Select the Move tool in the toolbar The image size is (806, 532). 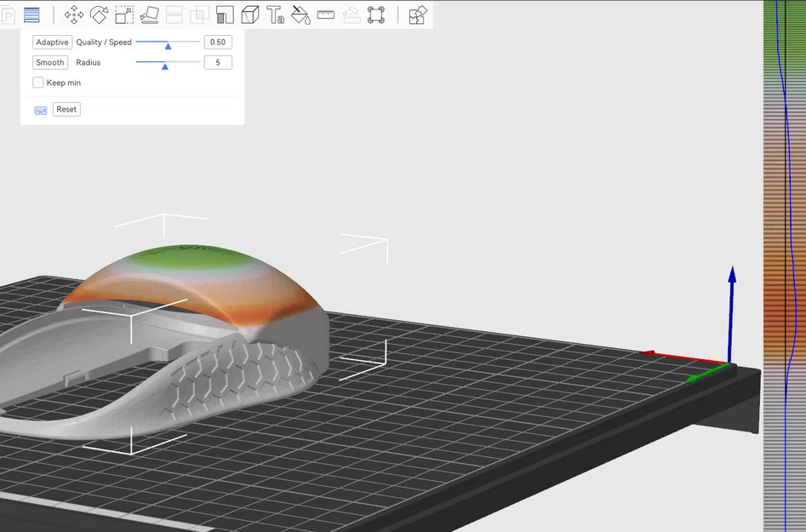tap(73, 14)
